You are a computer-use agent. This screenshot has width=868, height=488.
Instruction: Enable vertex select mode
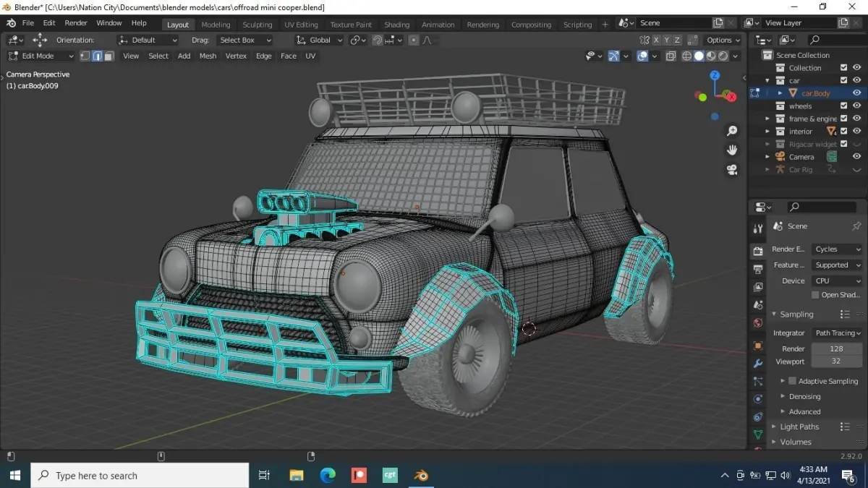pyautogui.click(x=85, y=56)
